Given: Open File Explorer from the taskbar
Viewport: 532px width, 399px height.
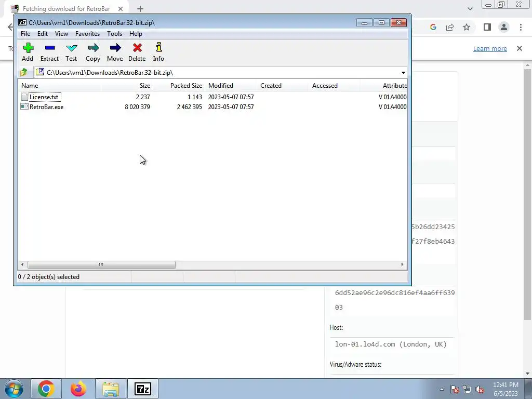Looking at the screenshot, I should tap(111, 389).
